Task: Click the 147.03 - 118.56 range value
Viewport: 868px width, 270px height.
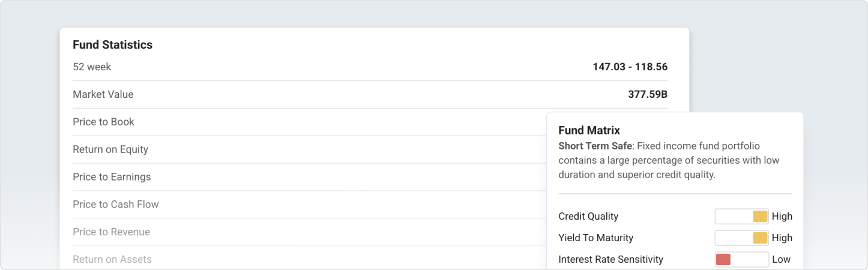Action: click(x=630, y=67)
